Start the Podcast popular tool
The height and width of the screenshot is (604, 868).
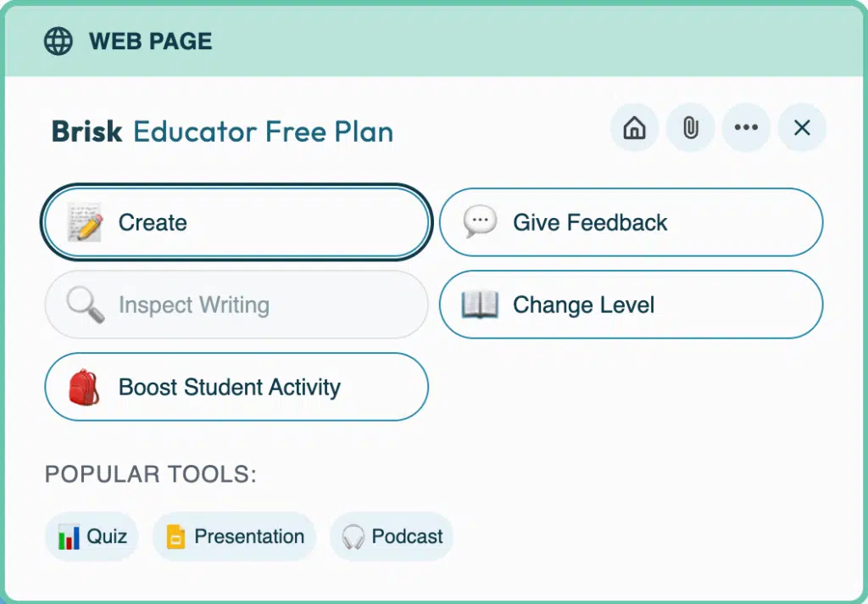pos(392,537)
